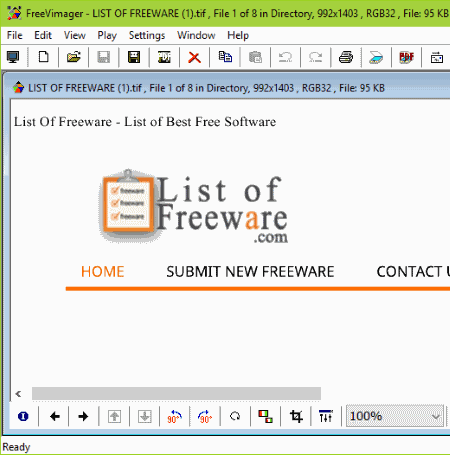Open the 100% zoom dropdown
Viewport: 450px width, 455px height.
(x=395, y=416)
